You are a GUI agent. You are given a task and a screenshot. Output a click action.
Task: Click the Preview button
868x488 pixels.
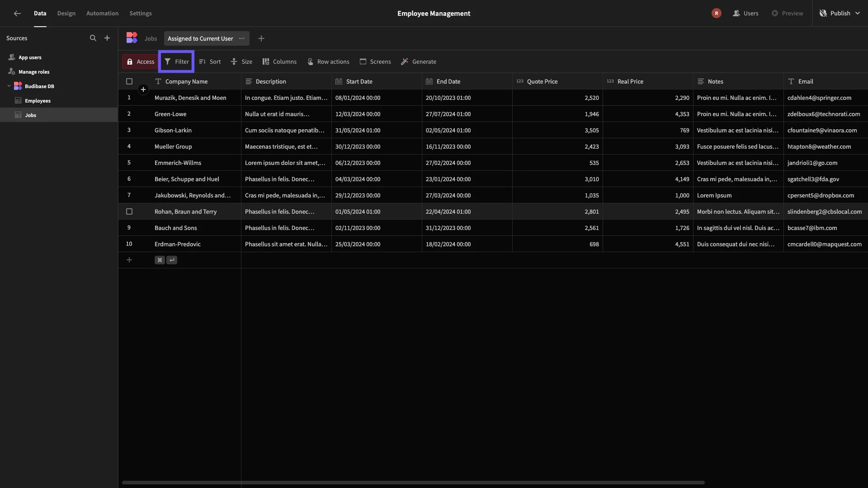click(x=788, y=13)
